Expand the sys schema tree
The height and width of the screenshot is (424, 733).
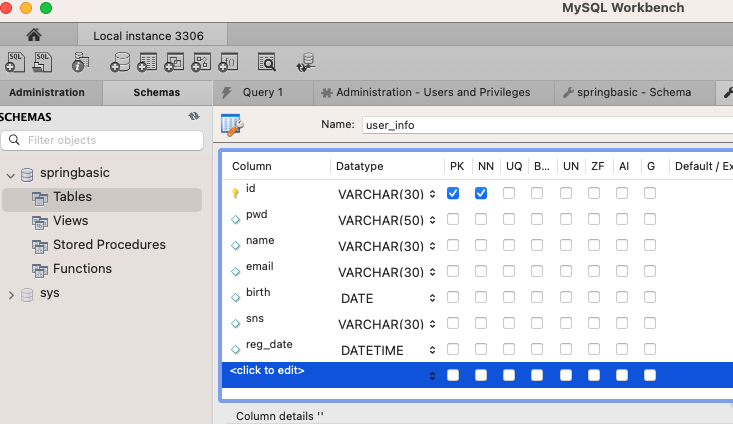coord(11,295)
